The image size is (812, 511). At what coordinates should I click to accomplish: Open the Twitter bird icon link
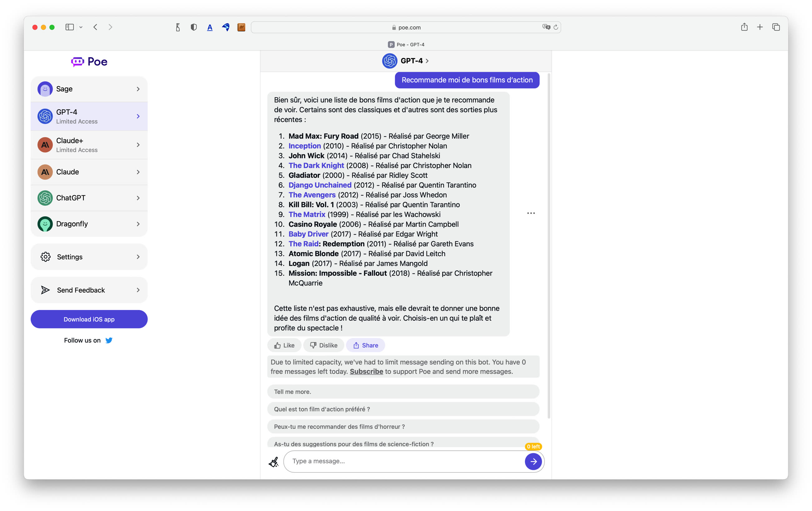[109, 340]
